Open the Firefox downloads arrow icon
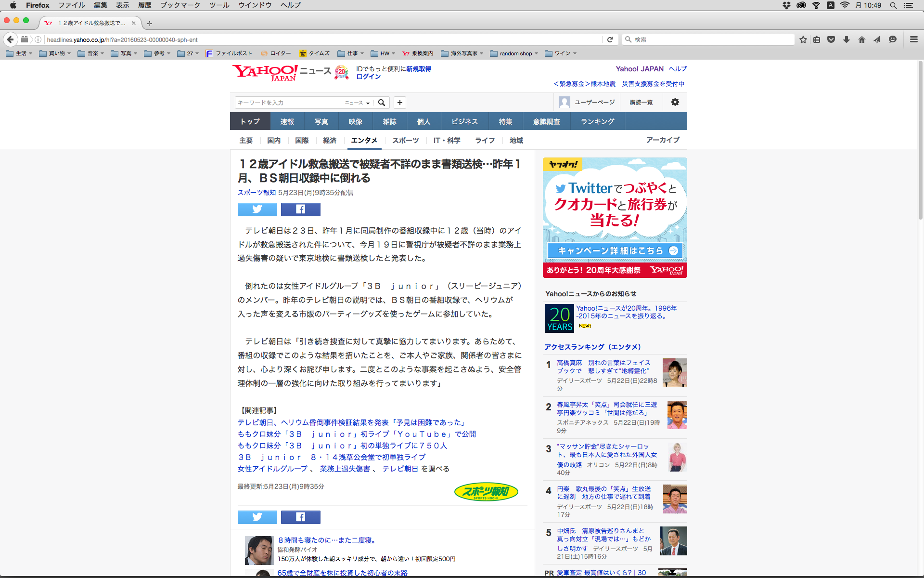 point(847,39)
